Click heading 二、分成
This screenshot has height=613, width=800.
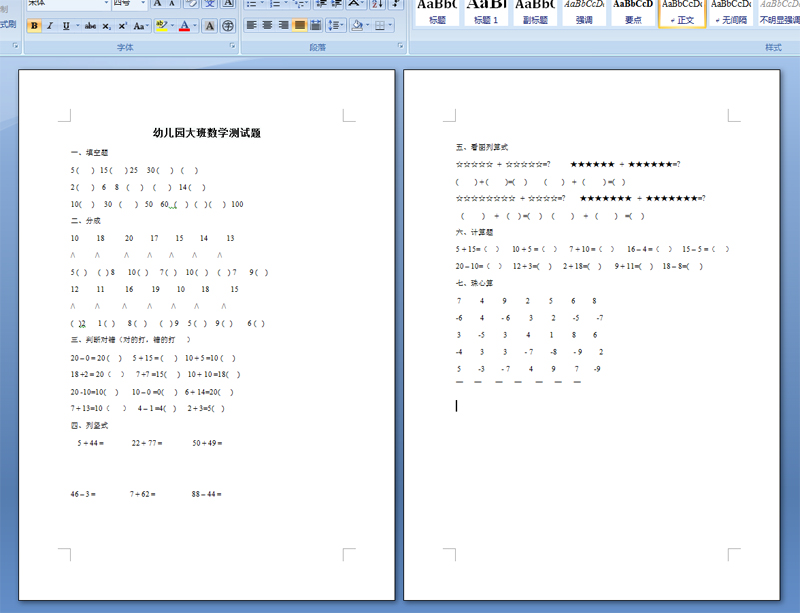tap(86, 220)
